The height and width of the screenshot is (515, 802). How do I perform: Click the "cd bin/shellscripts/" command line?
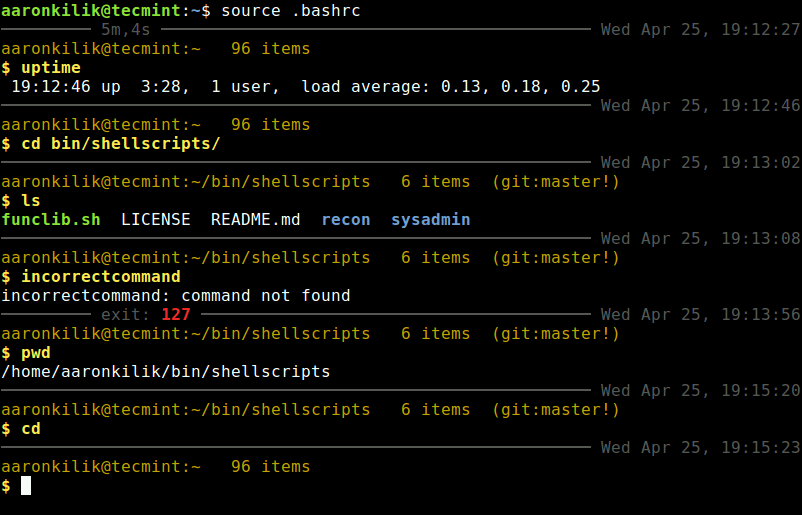[120, 143]
